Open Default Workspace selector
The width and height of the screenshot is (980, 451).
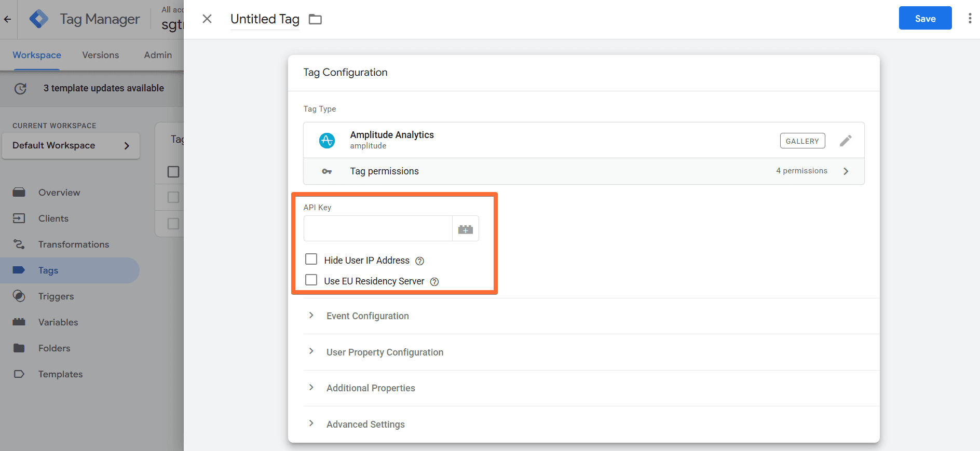pyautogui.click(x=71, y=146)
